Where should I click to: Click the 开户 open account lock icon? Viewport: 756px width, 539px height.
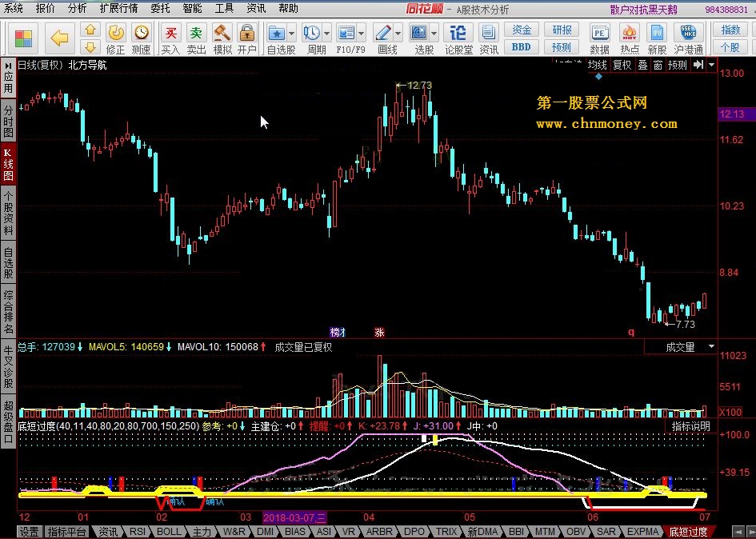tap(247, 39)
